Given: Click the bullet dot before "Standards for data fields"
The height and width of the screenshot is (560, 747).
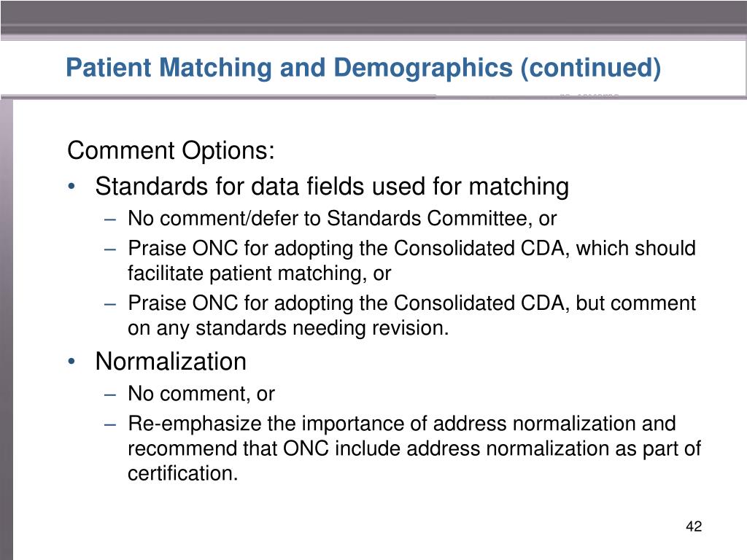Looking at the screenshot, I should coord(71,186).
